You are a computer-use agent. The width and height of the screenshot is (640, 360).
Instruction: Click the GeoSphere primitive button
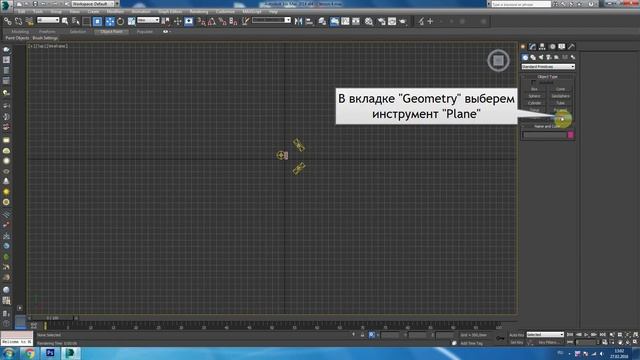[560, 96]
